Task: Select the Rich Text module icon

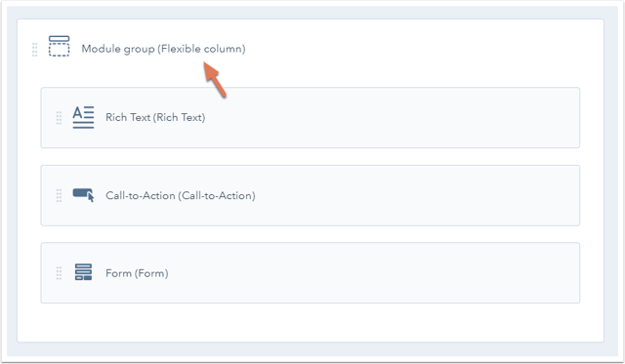Action: click(x=83, y=117)
